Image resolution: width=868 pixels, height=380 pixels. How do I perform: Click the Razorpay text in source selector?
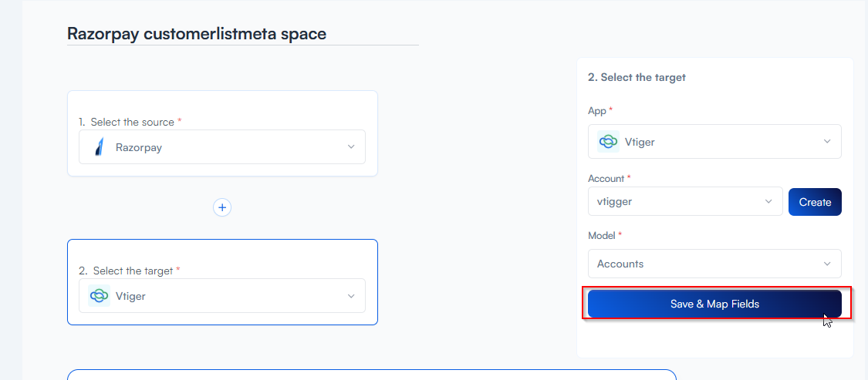[x=139, y=147]
